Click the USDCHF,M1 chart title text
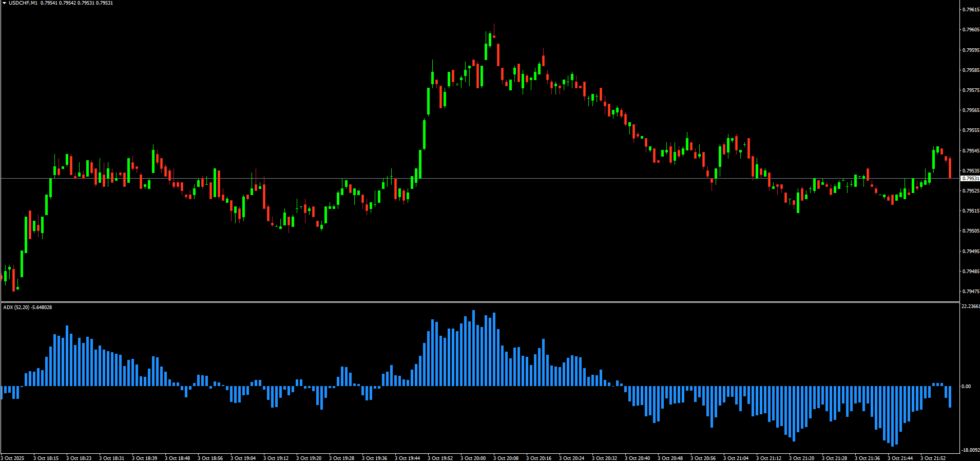980x461 pixels. tap(23, 3)
